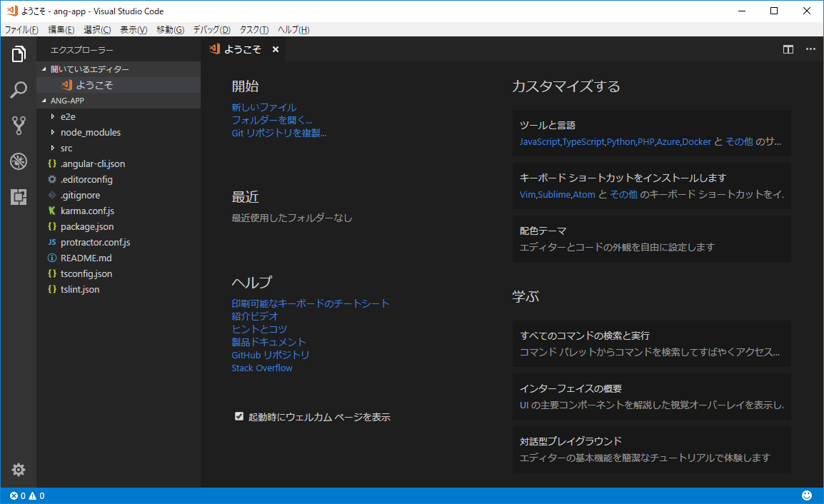Viewport: 824px width, 504px height.
Task: Click the 新しいファイル link
Action: [263, 107]
